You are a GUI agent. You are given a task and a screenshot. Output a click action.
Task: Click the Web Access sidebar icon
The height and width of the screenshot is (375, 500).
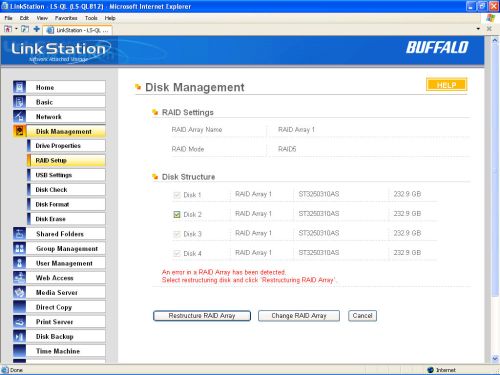click(x=19, y=278)
